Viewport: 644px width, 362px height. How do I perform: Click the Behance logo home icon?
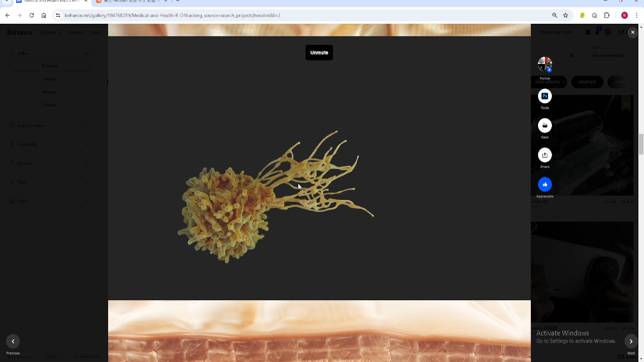click(x=19, y=32)
